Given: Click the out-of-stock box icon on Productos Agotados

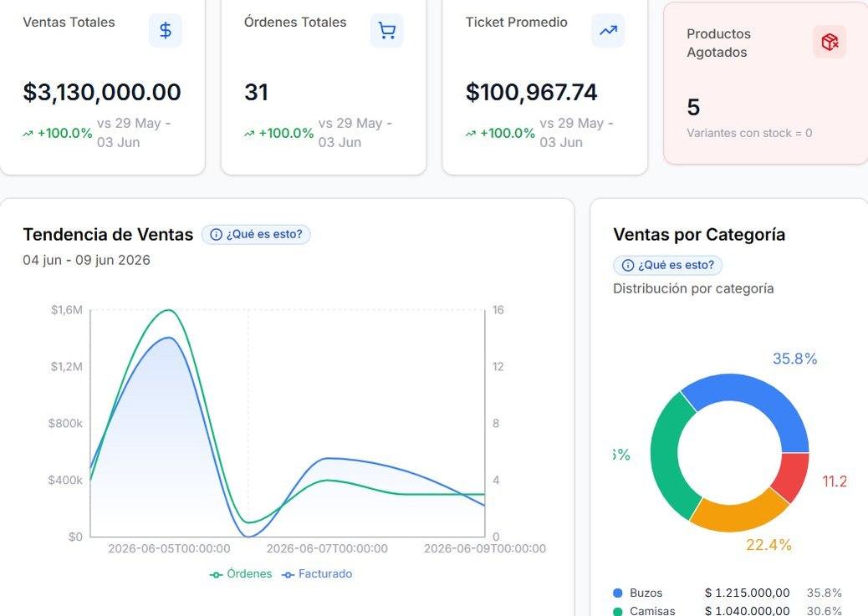Looking at the screenshot, I should [x=830, y=42].
